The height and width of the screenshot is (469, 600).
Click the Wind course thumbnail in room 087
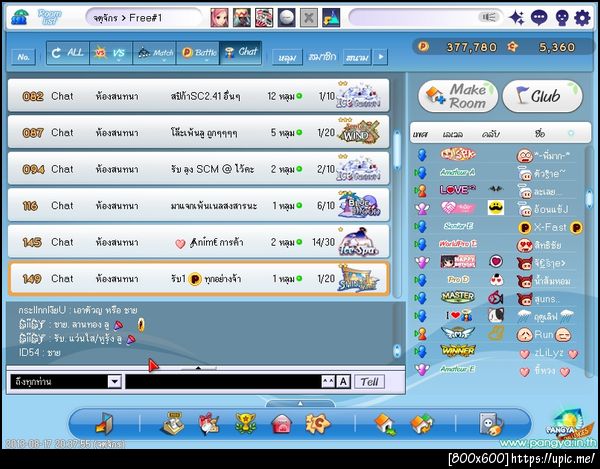[x=358, y=131]
